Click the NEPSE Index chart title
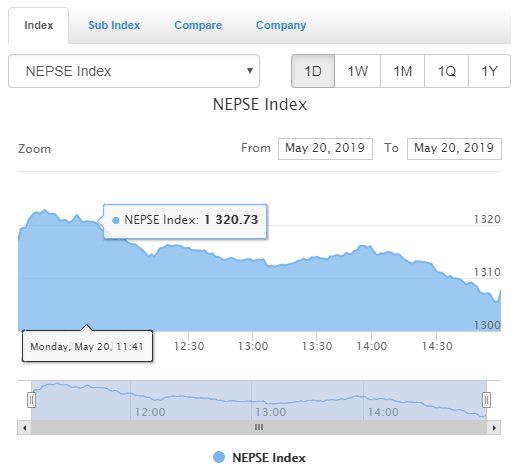The width and height of the screenshot is (521, 471). pos(260,104)
